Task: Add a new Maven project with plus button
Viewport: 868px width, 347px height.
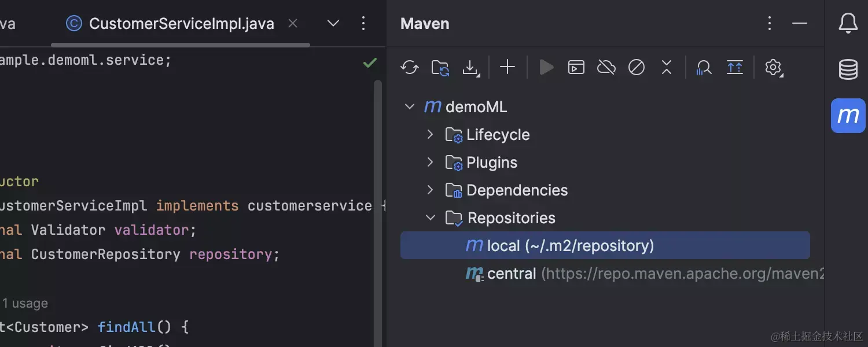Action: (x=507, y=67)
